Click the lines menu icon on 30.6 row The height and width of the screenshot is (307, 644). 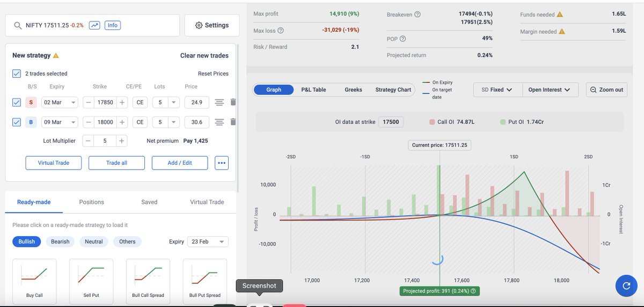219,122
